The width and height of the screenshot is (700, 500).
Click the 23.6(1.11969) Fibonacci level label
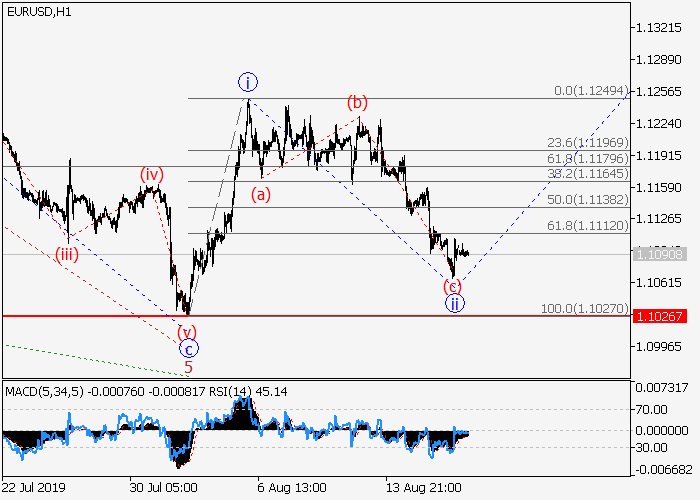(x=587, y=142)
